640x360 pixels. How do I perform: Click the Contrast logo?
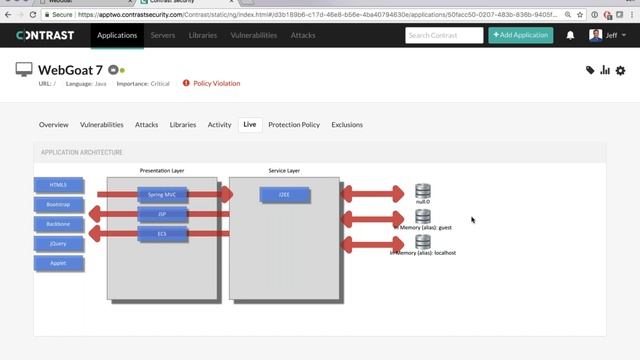45,36
